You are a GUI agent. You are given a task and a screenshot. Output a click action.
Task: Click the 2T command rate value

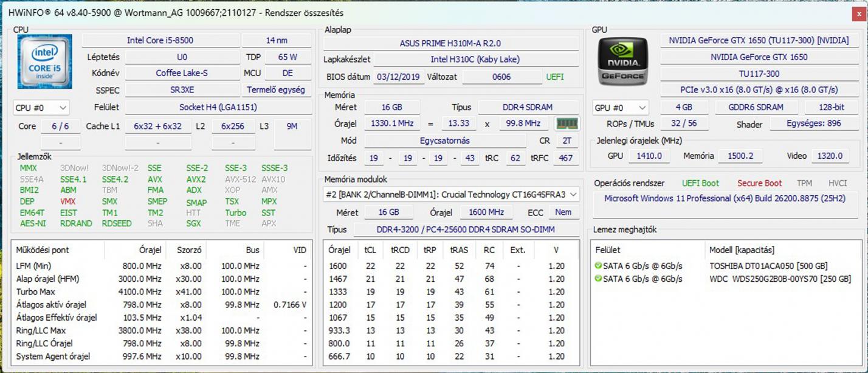pos(567,141)
